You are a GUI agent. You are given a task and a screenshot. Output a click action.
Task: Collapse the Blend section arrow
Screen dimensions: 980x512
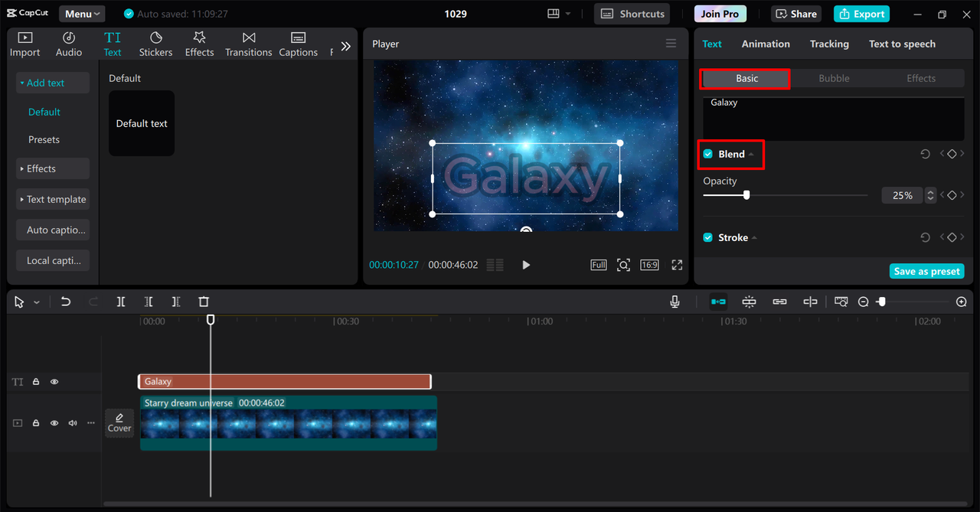coord(751,155)
